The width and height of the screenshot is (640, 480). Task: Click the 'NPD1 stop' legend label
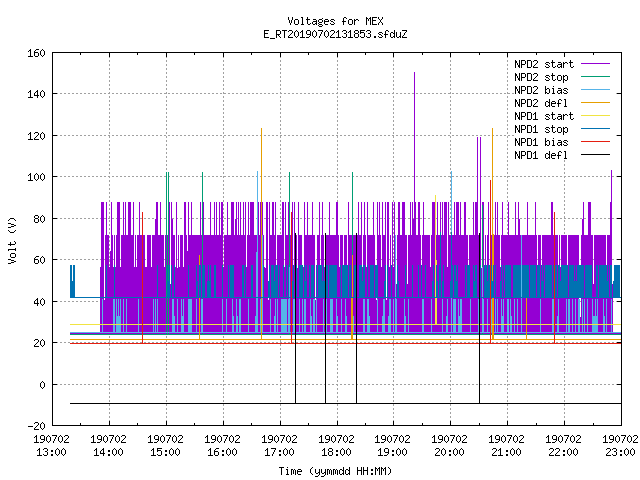pyautogui.click(x=541, y=129)
